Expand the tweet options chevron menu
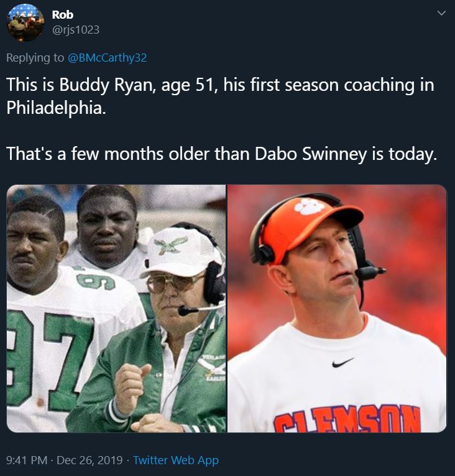 [x=441, y=13]
